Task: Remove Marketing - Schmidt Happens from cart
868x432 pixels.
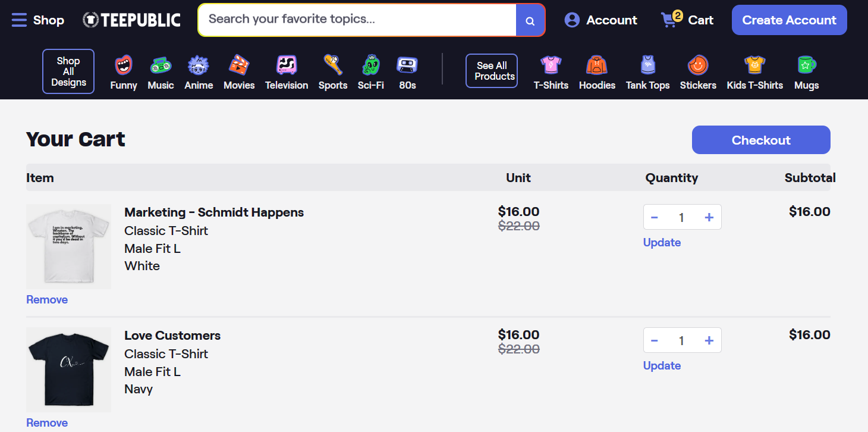Action: coord(47,299)
